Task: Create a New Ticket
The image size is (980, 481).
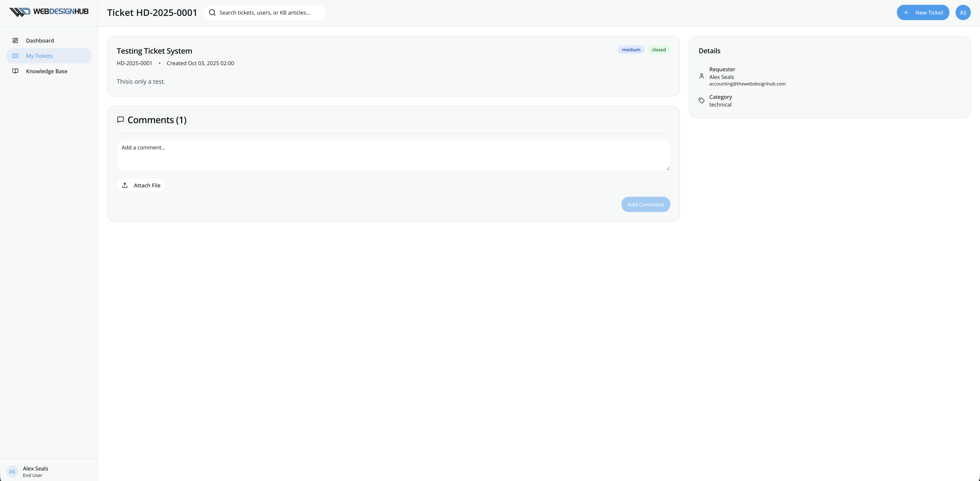Action: pos(923,13)
